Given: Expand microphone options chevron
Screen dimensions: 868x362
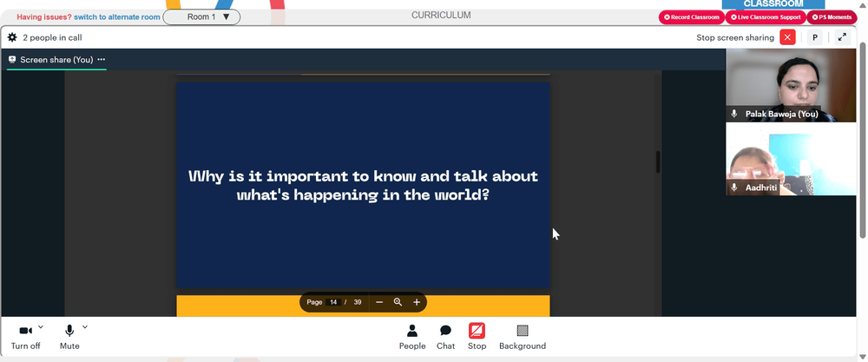Looking at the screenshot, I should coord(85,327).
